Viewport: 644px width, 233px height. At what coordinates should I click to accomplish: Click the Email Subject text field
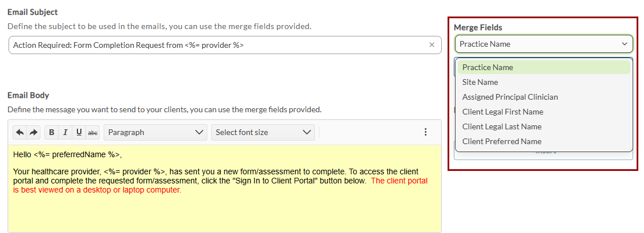click(x=216, y=45)
